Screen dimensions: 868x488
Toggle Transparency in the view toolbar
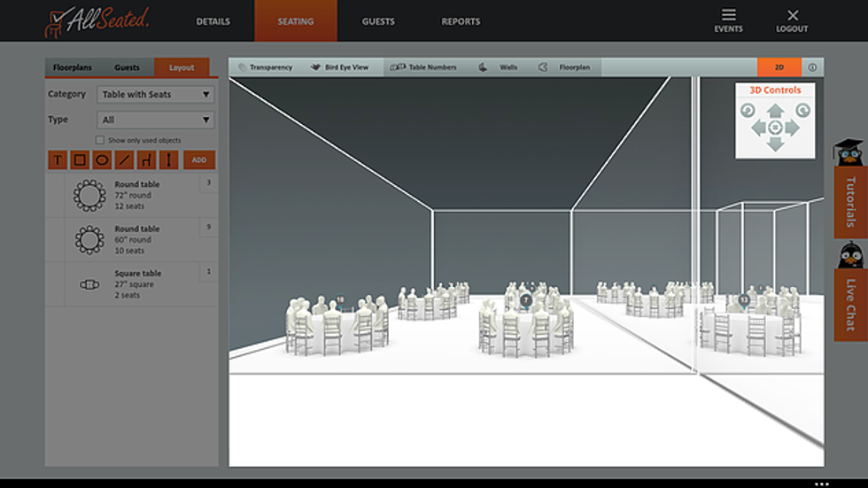click(266, 67)
